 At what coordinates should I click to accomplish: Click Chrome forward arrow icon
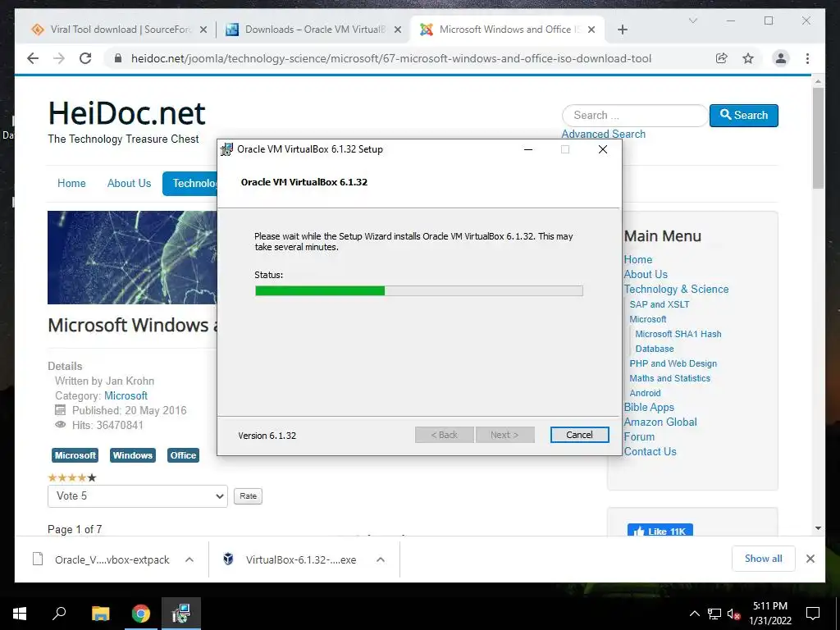pos(59,58)
